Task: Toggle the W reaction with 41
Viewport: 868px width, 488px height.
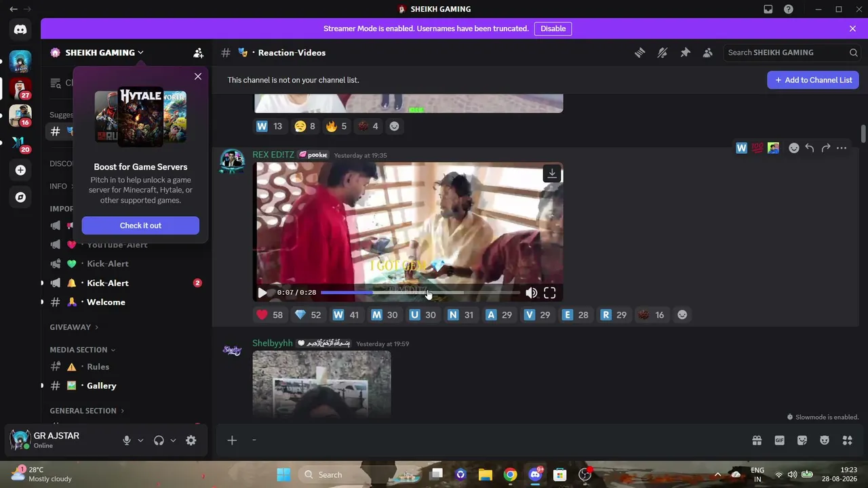Action: pyautogui.click(x=346, y=314)
